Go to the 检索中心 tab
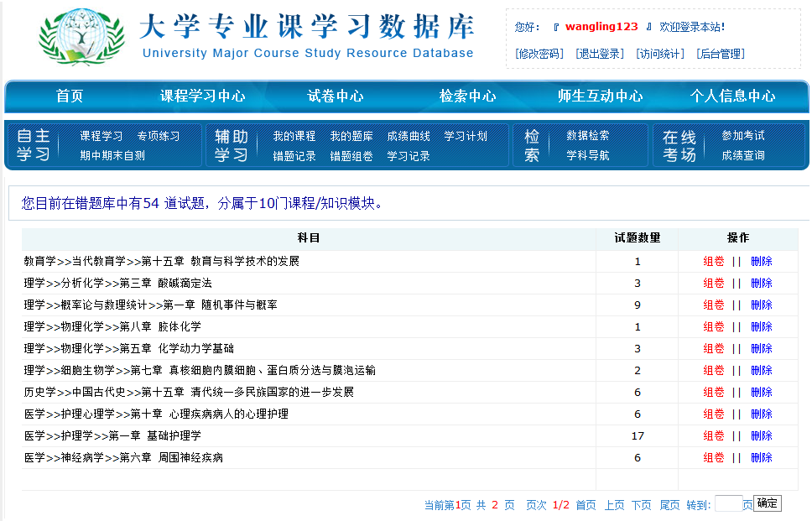812x521 pixels. pos(467,96)
